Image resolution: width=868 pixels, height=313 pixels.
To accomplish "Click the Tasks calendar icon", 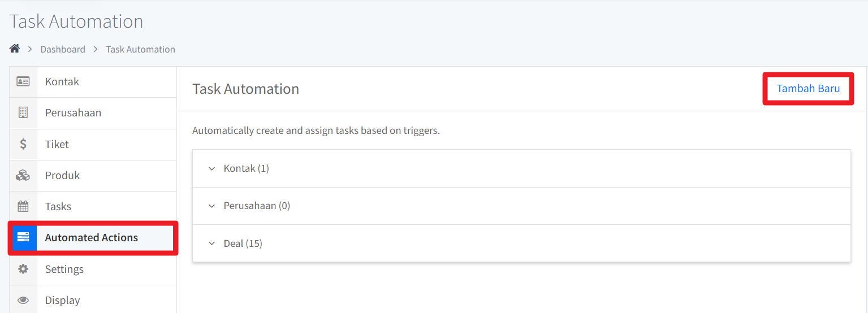I will (x=23, y=206).
